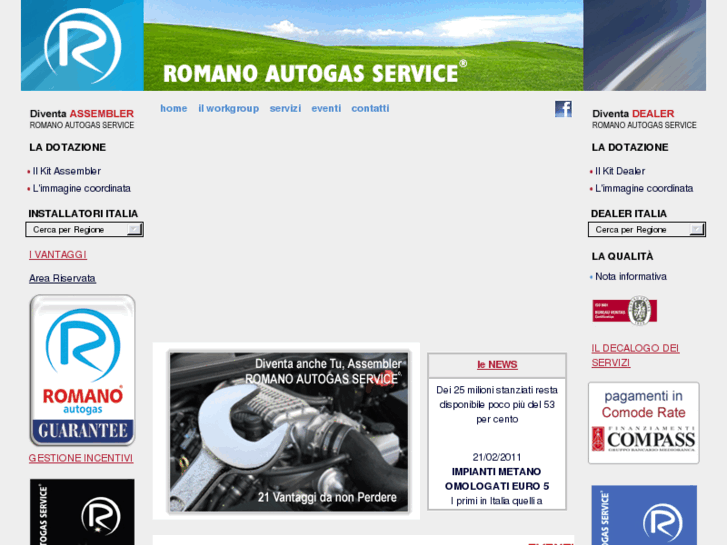727x545 pixels.
Task: Click the blue Autogas Service logo tile
Action: (x=644, y=515)
